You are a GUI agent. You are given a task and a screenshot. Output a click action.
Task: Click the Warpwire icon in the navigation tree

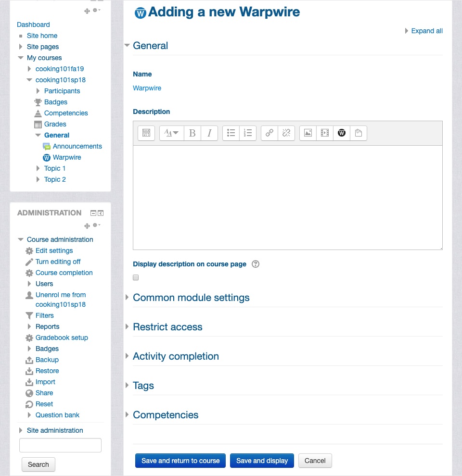[47, 158]
